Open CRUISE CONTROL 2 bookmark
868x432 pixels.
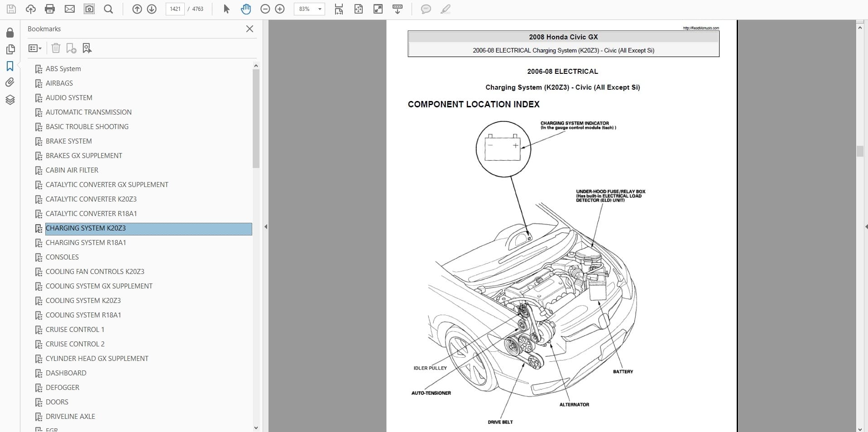coord(75,344)
